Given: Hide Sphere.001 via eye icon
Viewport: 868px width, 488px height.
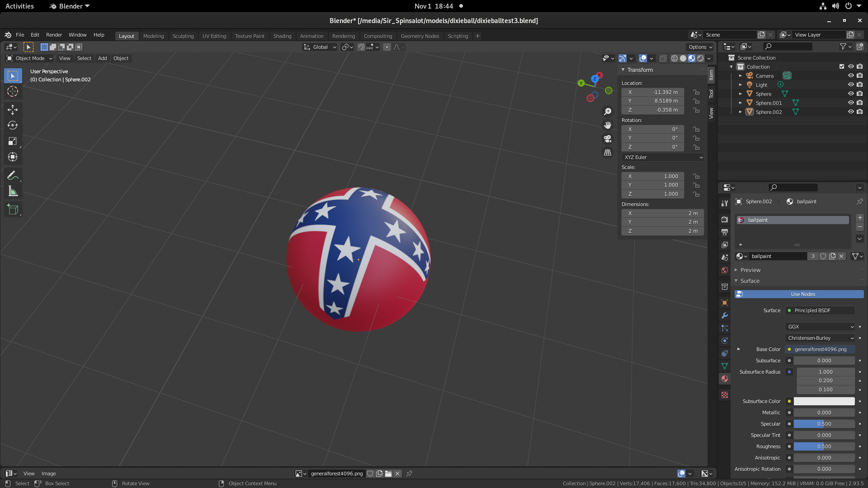Looking at the screenshot, I should [x=850, y=103].
